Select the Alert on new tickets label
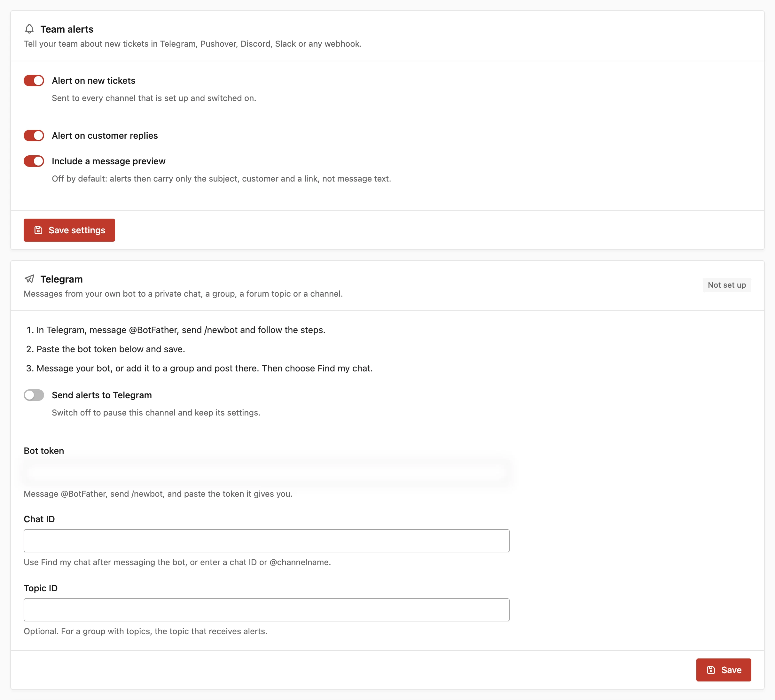The width and height of the screenshot is (775, 700). click(93, 81)
